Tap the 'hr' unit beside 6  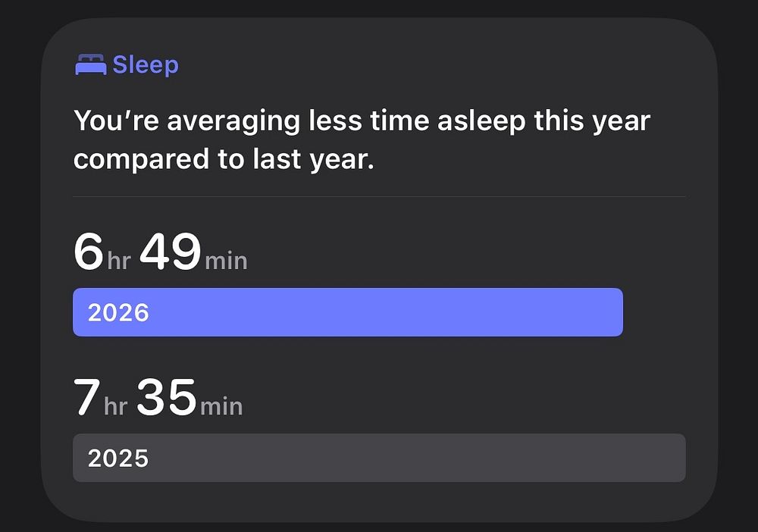120,261
